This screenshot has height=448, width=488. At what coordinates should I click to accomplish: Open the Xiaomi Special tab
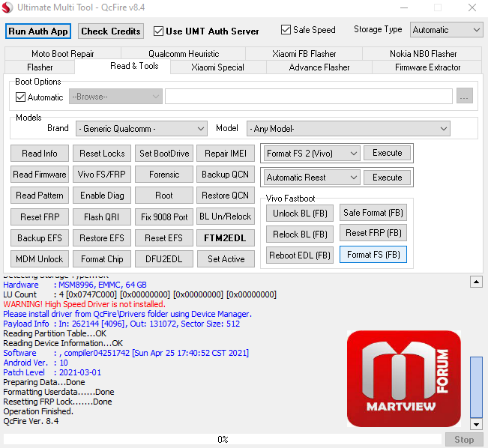(218, 67)
